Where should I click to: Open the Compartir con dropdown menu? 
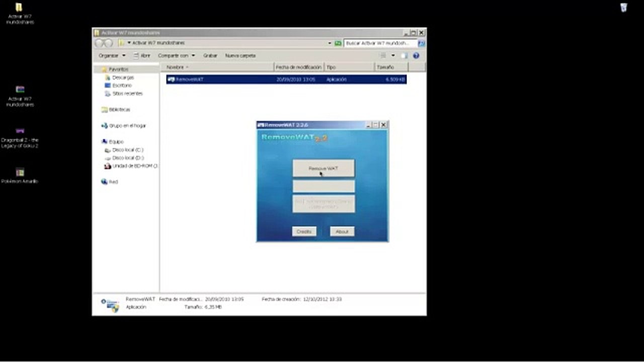click(176, 56)
